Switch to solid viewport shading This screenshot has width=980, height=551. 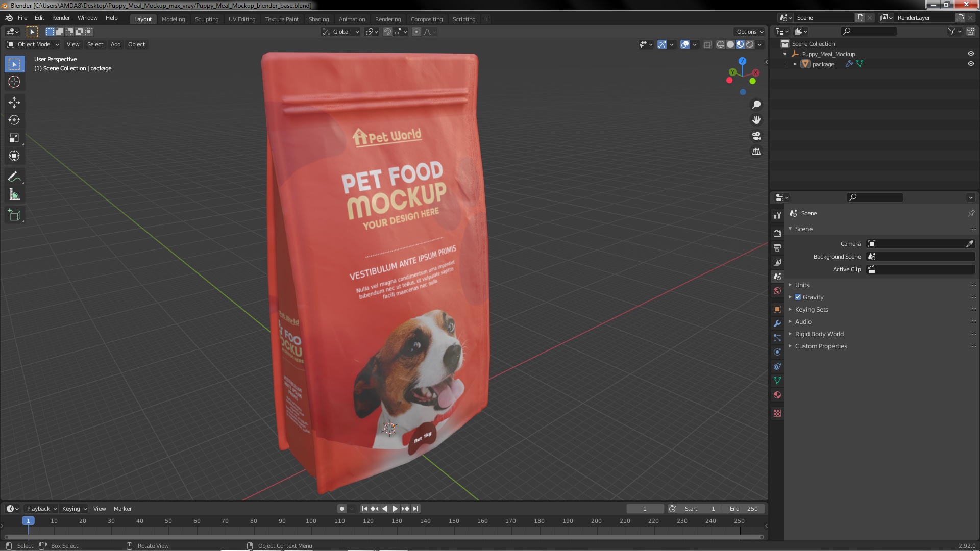click(730, 44)
